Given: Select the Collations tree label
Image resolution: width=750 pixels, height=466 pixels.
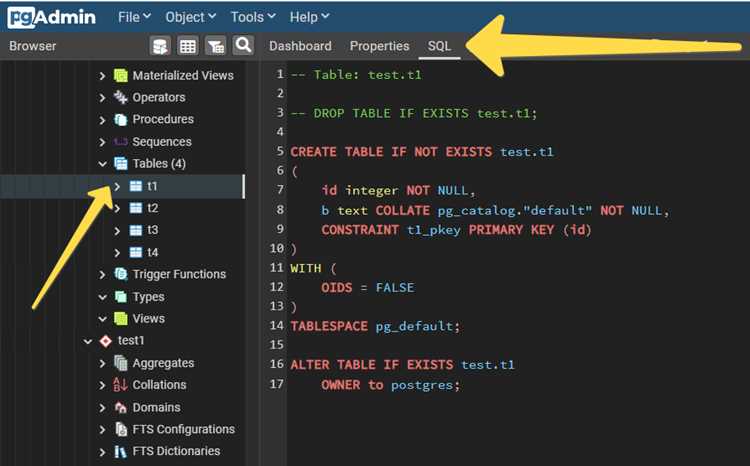Looking at the screenshot, I should [159, 385].
